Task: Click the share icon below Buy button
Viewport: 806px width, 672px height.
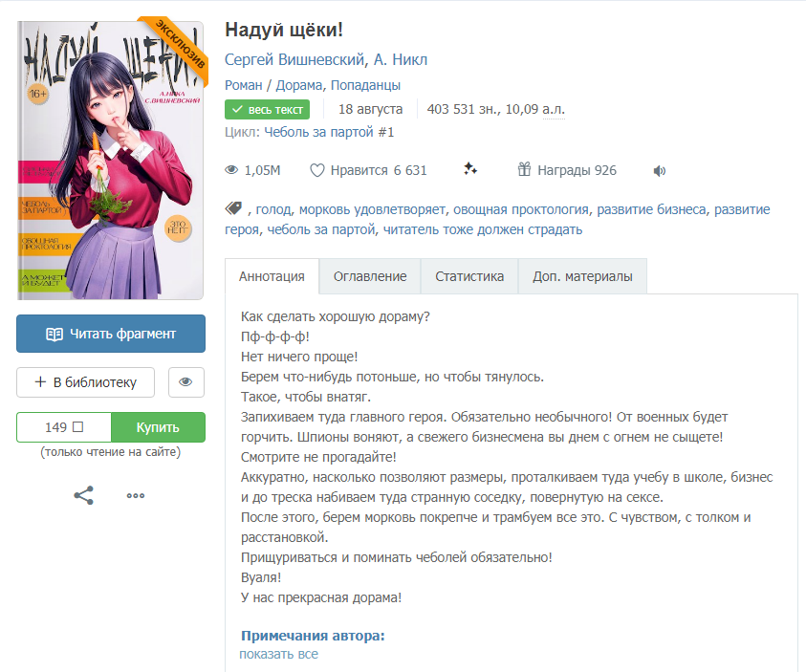Action: 84,495
